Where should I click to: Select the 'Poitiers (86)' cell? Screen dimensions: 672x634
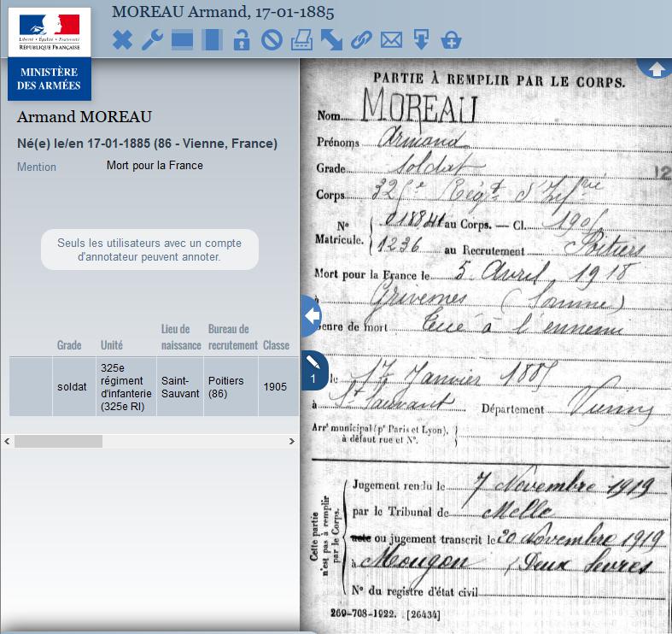click(231, 386)
